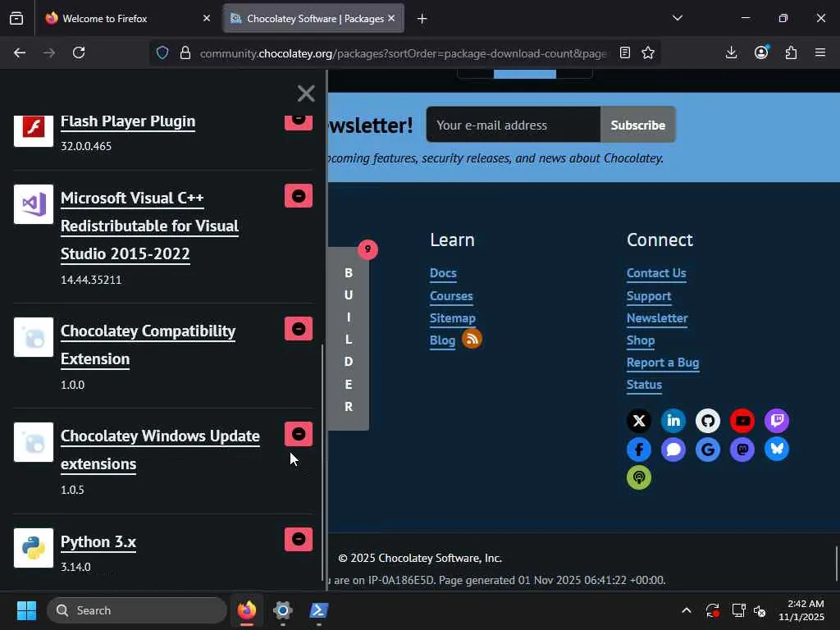
Task: Open Chocolatey YouTube channel
Action: (x=742, y=421)
